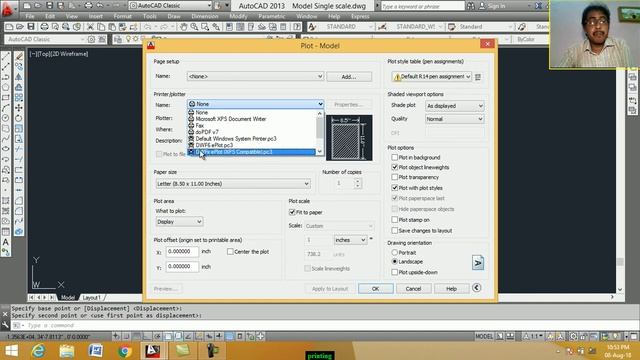This screenshot has height=360, width=640.
Task: Select the Mirror tool in the Modify toolbar
Action: point(19,77)
